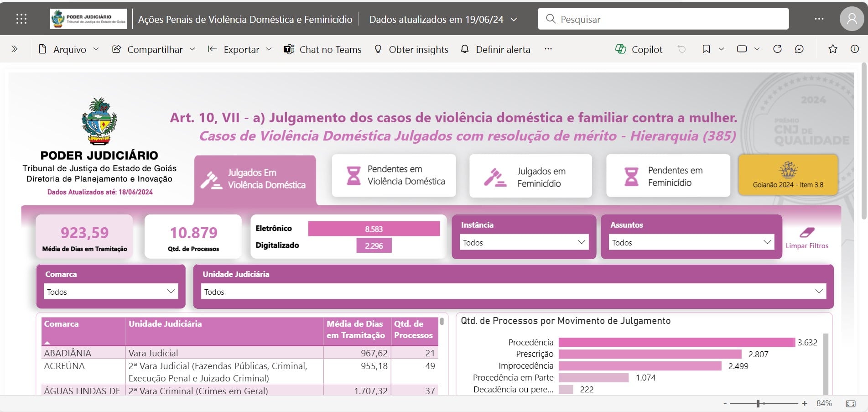Click the bookmark icon
Screen dimensions: 868x412
(x=706, y=49)
